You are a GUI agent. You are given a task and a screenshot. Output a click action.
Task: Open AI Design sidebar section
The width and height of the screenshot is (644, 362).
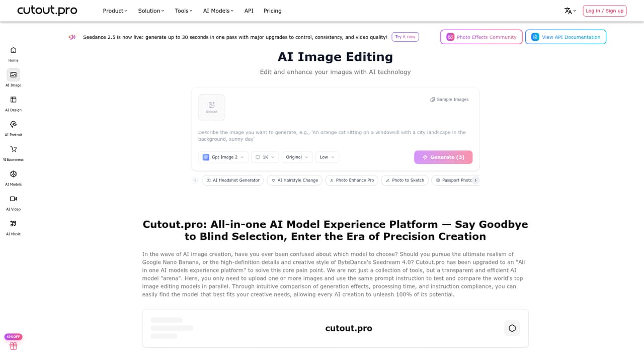[x=14, y=104]
